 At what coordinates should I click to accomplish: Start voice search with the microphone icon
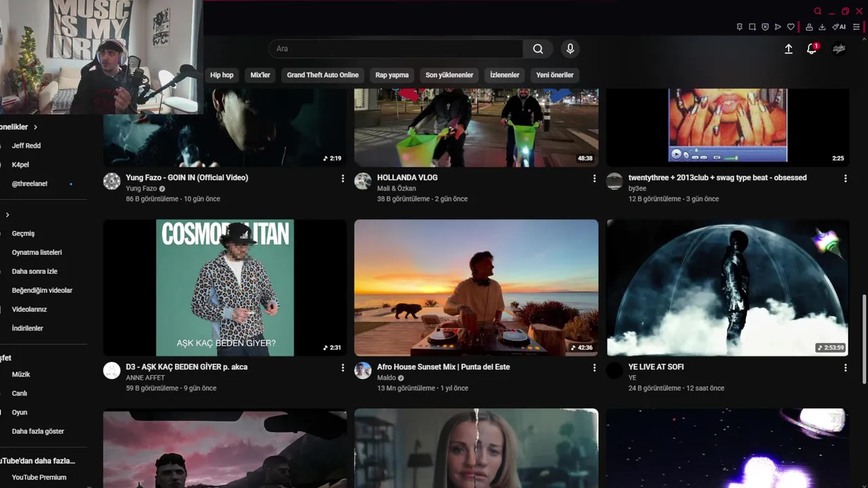(570, 49)
